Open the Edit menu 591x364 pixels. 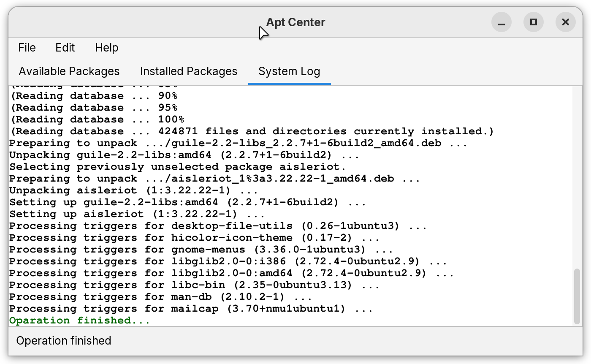(x=65, y=47)
